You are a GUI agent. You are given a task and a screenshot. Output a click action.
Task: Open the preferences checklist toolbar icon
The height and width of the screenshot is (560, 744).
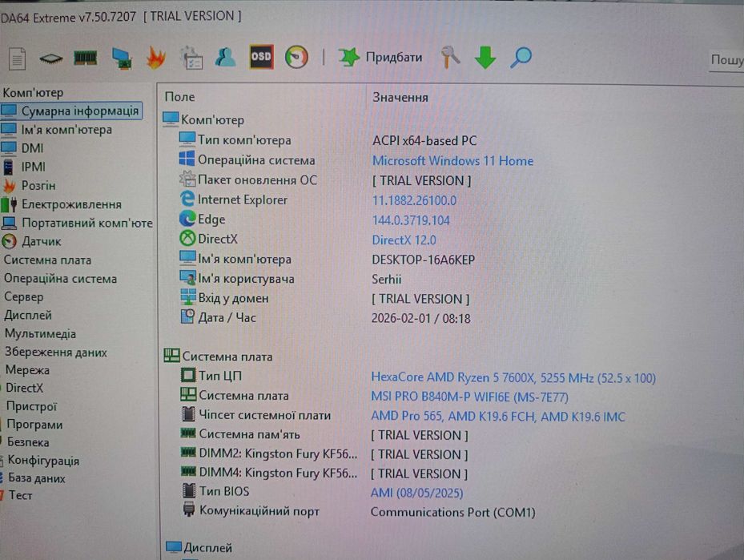191,58
